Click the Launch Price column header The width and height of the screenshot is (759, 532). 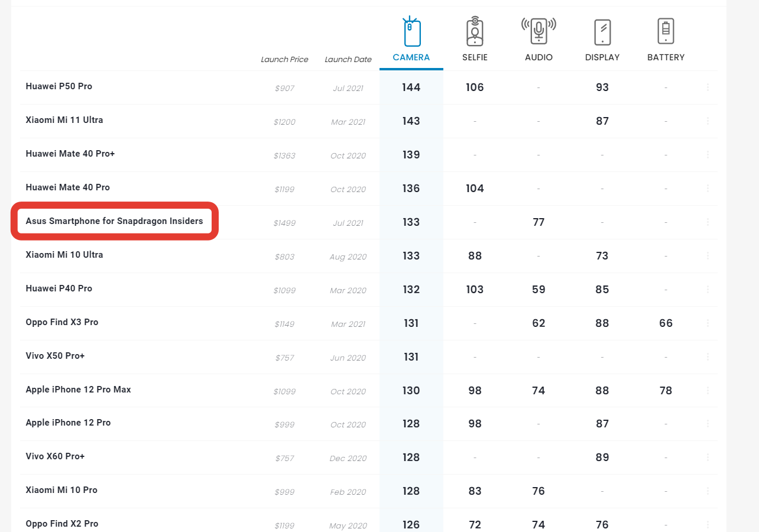(284, 60)
